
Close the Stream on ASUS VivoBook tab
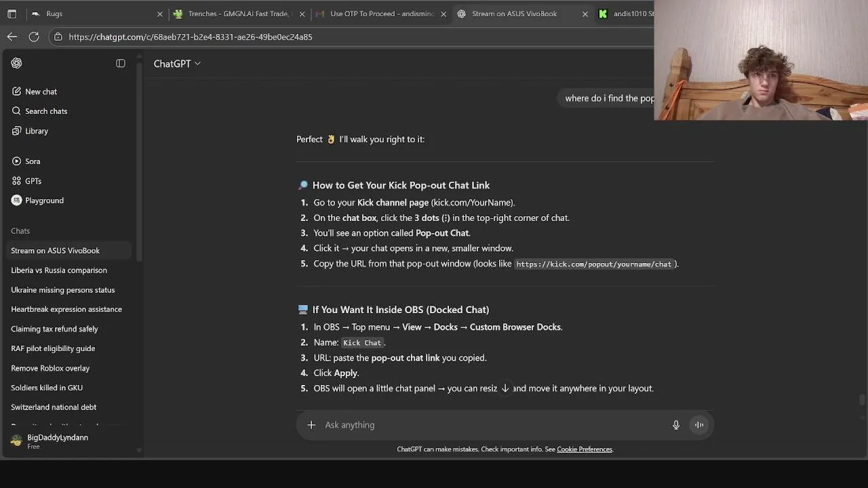(585, 14)
